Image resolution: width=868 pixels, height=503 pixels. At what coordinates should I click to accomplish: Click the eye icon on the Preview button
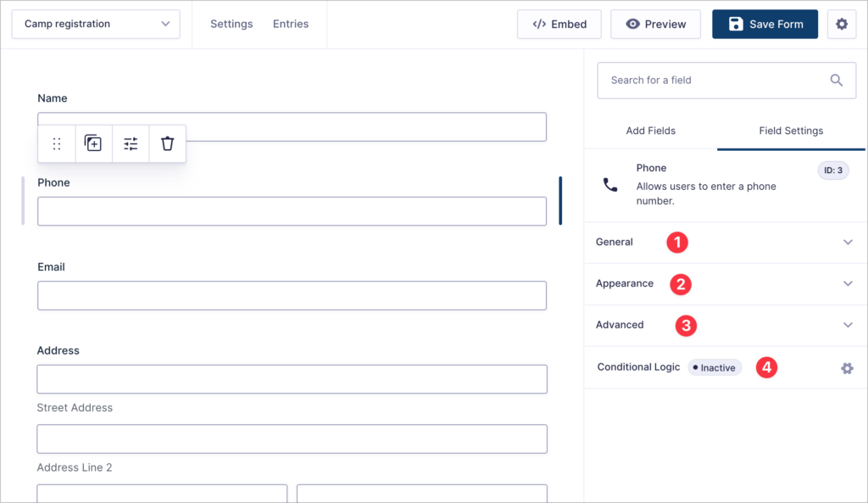point(629,24)
